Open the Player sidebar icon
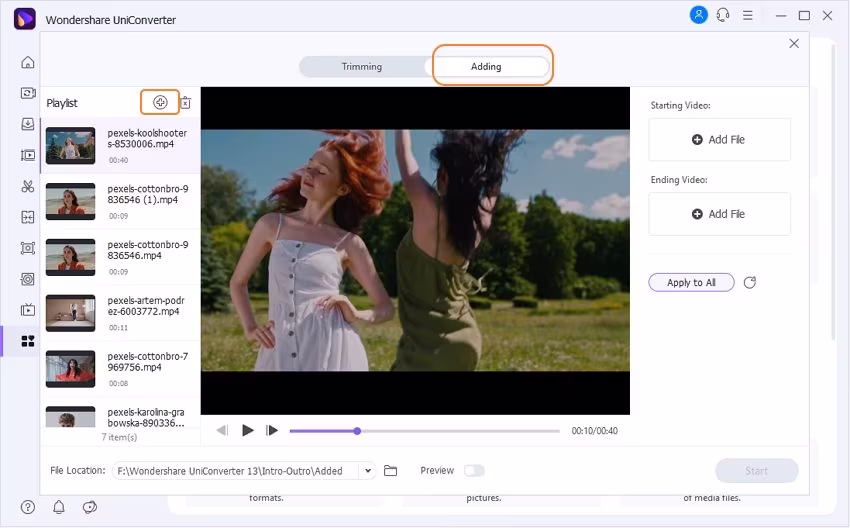Image resolution: width=850 pixels, height=528 pixels. [28, 310]
